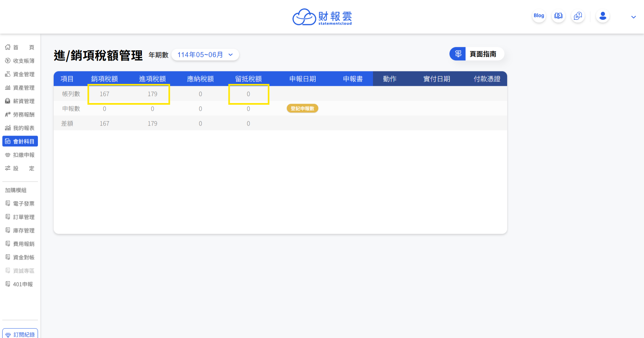Screen dimensions: 644x338
Task: Click the 電子發票 add-on icon
Action: click(x=8, y=203)
